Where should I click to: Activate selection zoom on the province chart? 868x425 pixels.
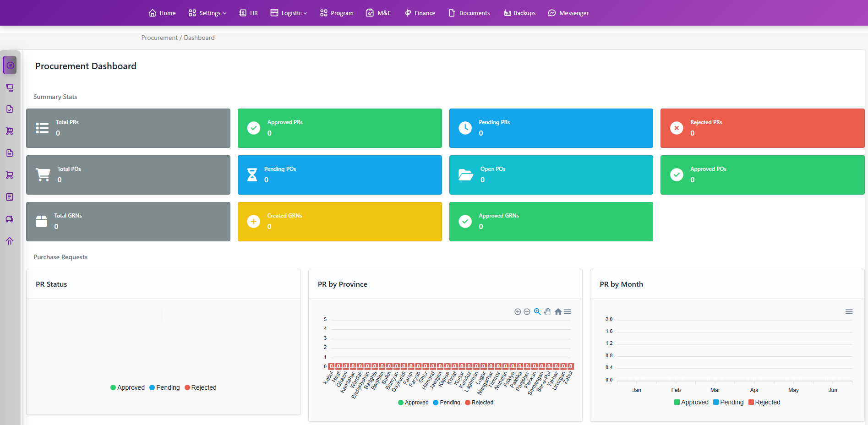tap(537, 311)
